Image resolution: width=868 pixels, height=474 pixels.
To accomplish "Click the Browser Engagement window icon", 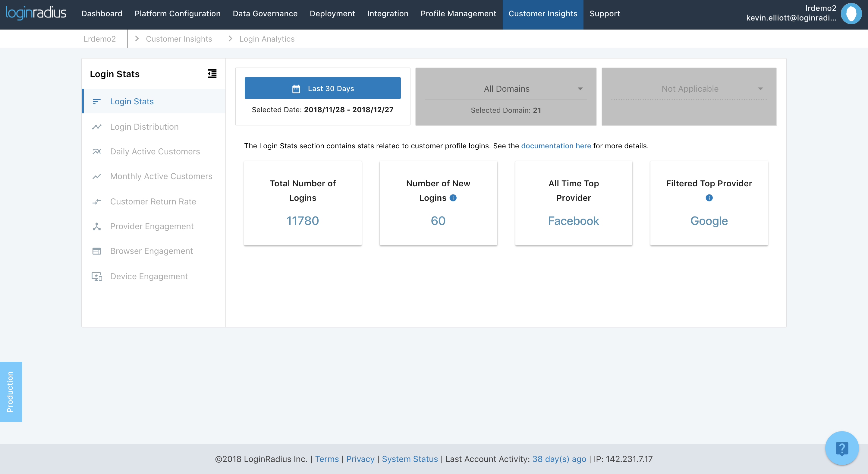I will [x=97, y=251].
